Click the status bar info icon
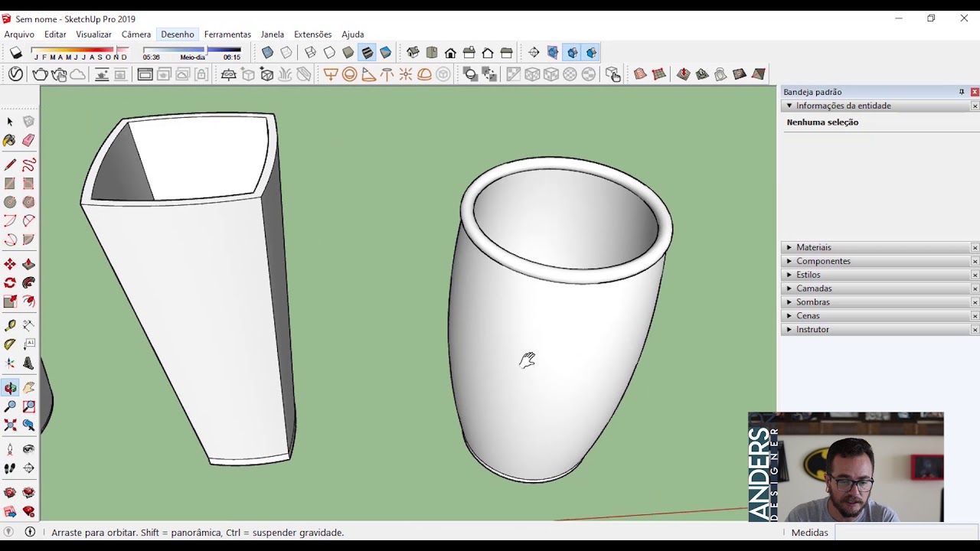Viewport: 980px width, 551px height. tap(30, 532)
